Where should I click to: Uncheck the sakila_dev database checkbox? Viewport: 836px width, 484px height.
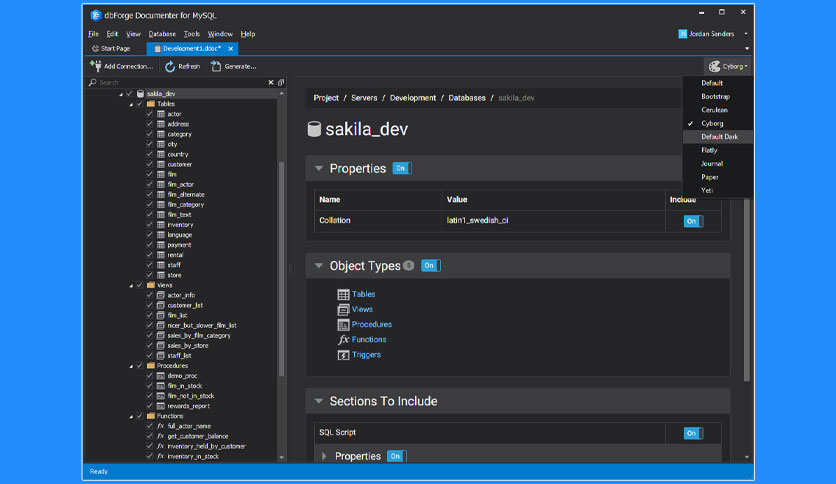[x=129, y=93]
